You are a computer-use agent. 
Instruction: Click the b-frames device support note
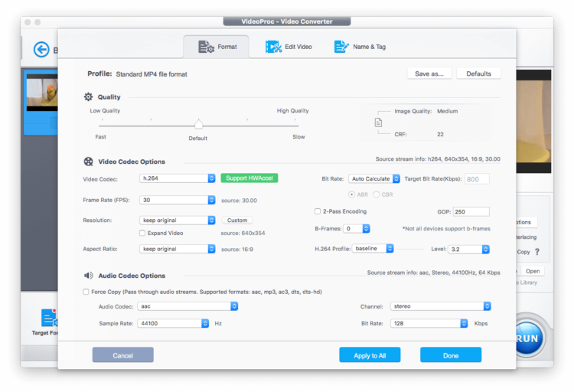pyautogui.click(x=446, y=229)
